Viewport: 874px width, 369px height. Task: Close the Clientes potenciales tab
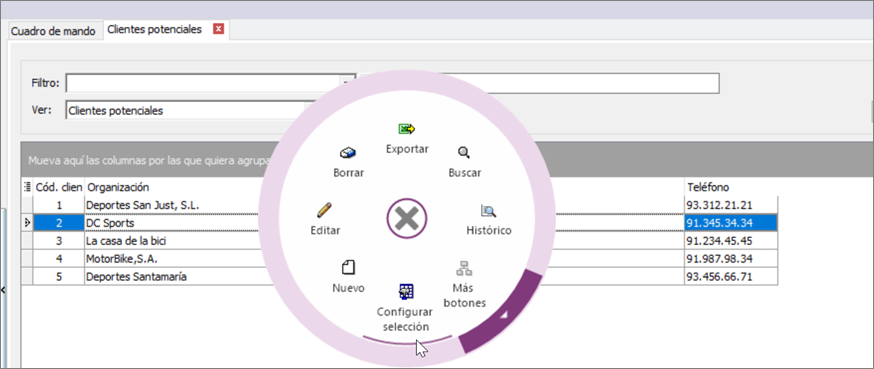[218, 29]
